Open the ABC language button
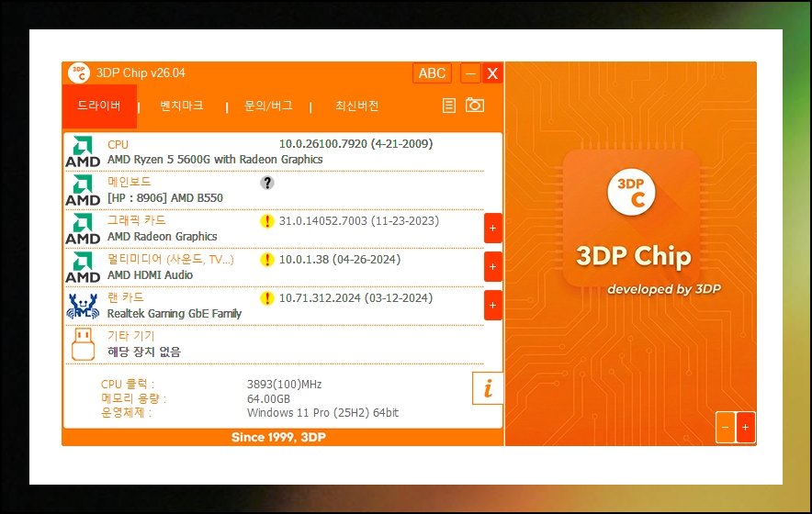The width and height of the screenshot is (812, 514). tap(432, 73)
